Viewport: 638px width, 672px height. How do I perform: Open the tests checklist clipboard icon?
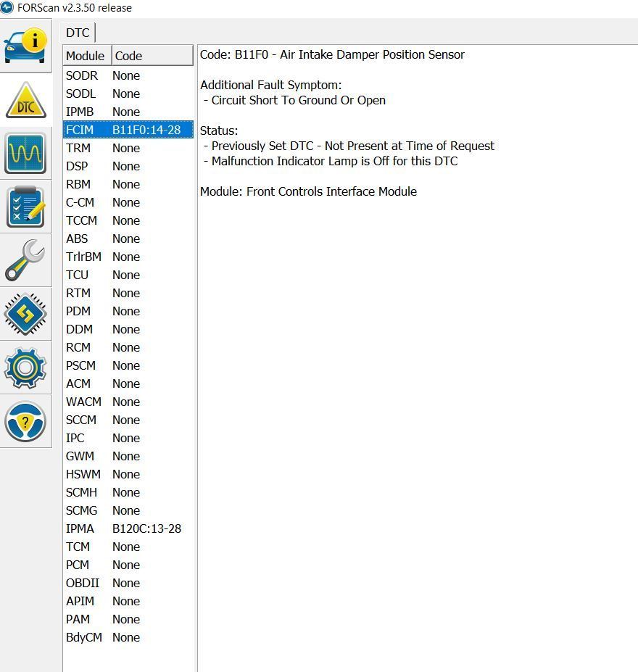click(25, 207)
